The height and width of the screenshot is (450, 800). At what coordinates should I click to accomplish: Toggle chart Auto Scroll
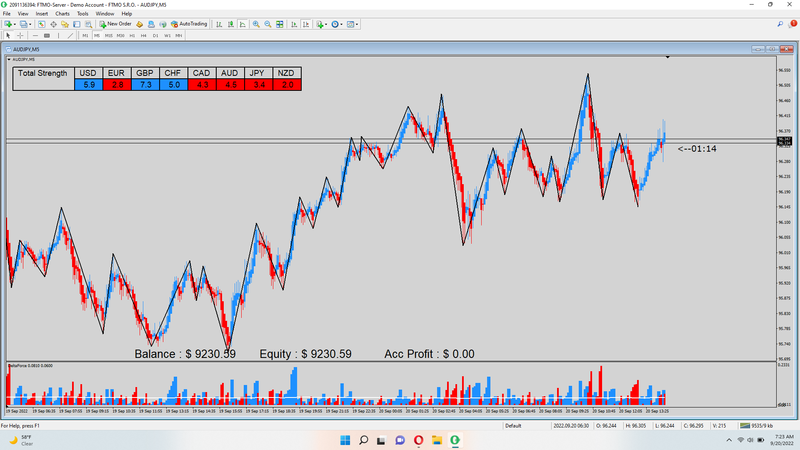coord(294,24)
